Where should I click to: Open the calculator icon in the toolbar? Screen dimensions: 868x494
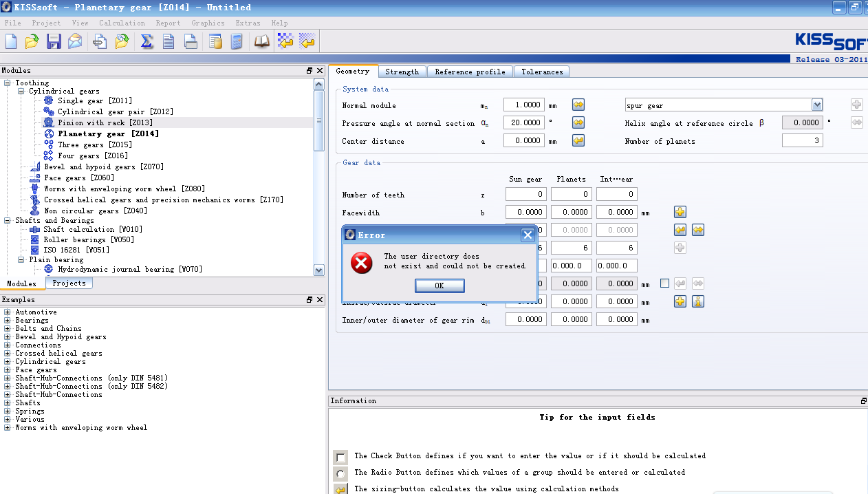pyautogui.click(x=237, y=42)
